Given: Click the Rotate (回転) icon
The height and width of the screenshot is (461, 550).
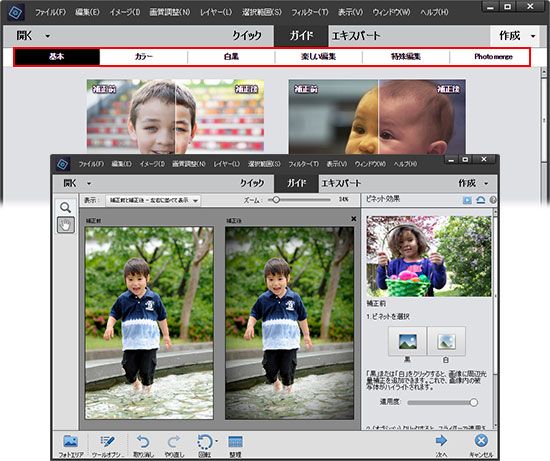Looking at the screenshot, I should point(205,442).
